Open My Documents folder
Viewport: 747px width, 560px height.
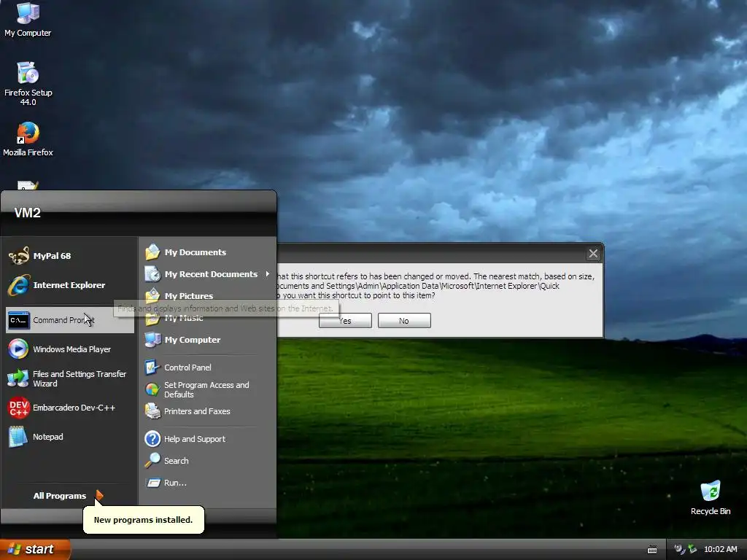[x=207, y=252]
